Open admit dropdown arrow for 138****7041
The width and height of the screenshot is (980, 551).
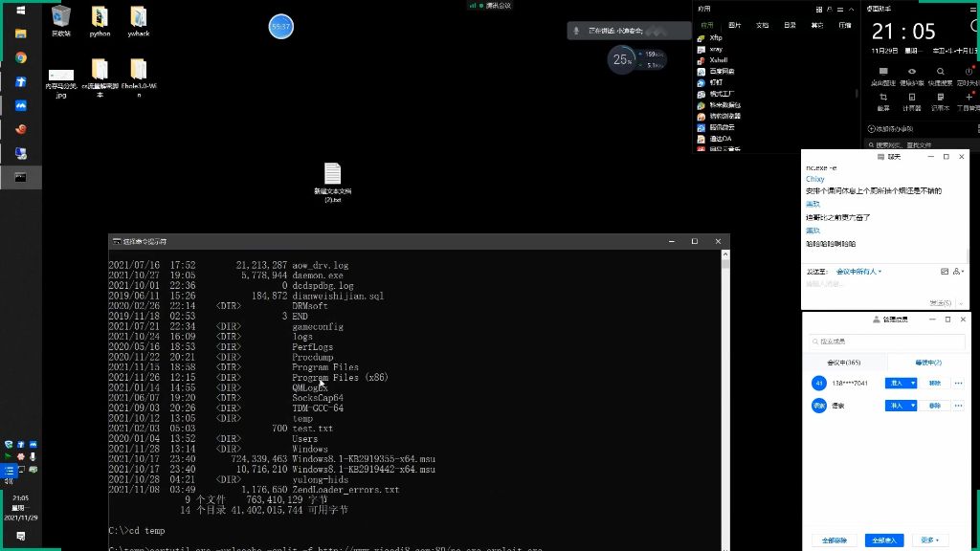tap(913, 383)
